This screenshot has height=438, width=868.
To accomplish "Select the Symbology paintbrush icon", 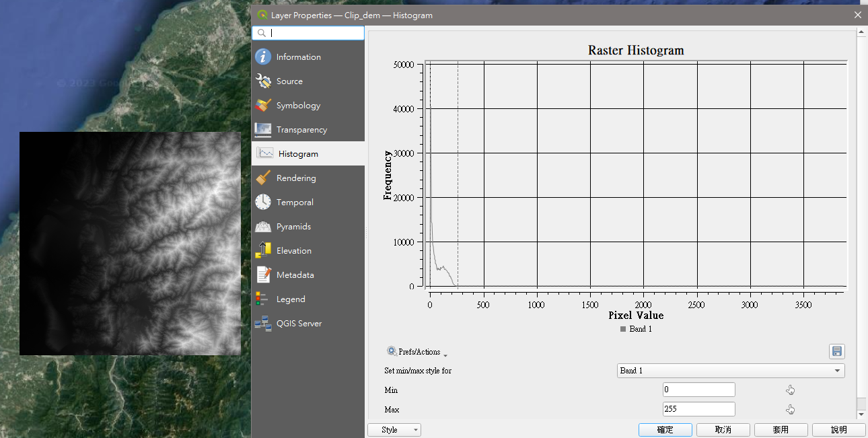I will (263, 106).
